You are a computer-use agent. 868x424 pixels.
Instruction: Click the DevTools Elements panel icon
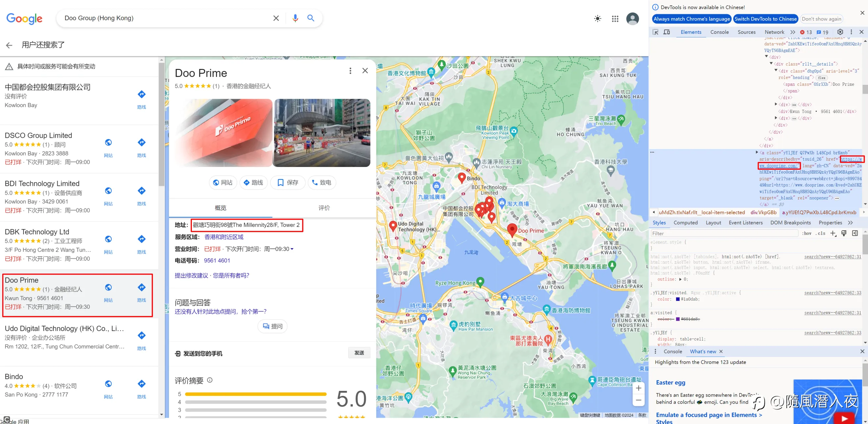(691, 32)
